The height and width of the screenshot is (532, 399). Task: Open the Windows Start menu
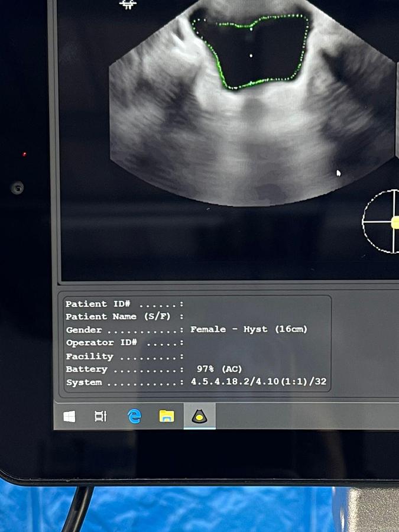coord(70,416)
